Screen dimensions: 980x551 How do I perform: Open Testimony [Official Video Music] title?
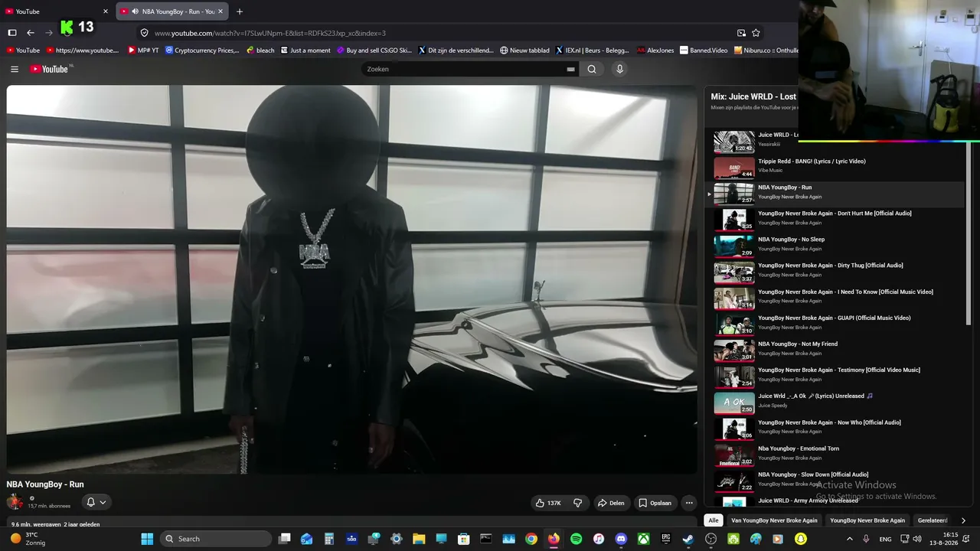[x=839, y=370]
